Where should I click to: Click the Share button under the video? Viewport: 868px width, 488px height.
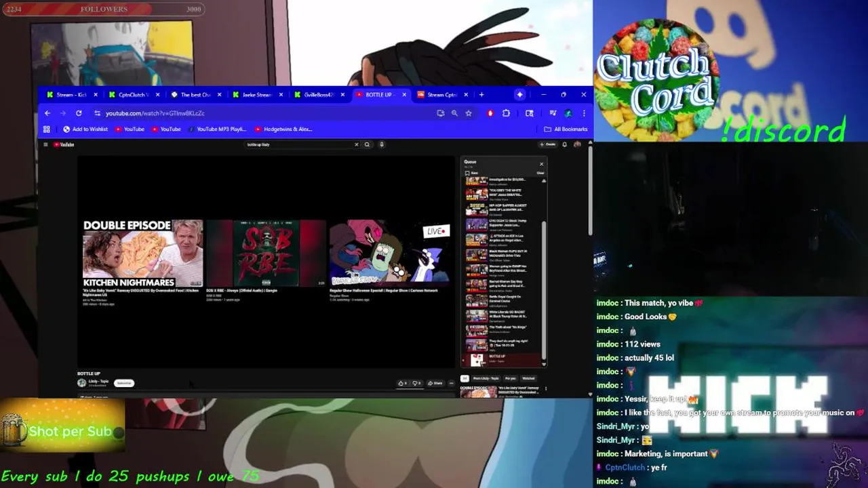[435, 383]
